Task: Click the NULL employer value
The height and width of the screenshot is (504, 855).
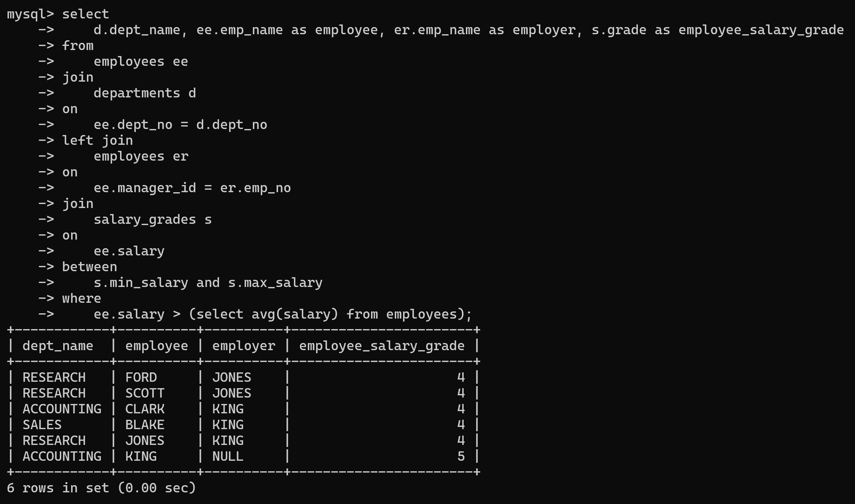Action: 228,456
